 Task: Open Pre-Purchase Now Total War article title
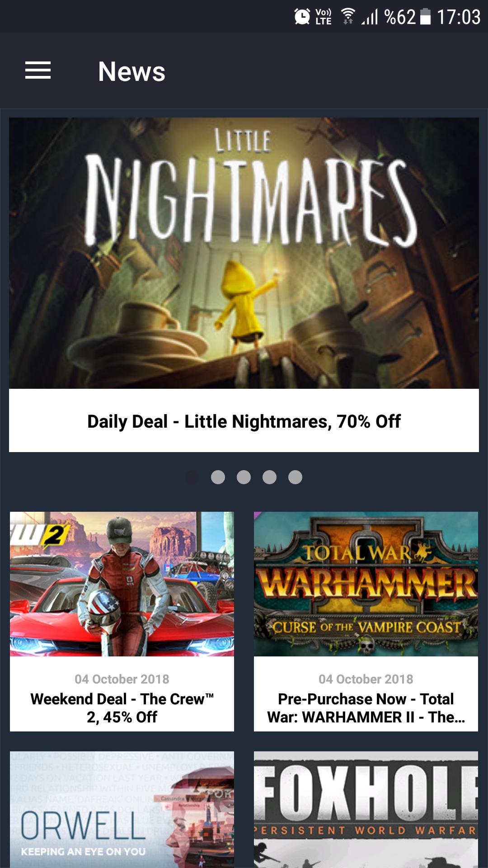[x=366, y=708]
